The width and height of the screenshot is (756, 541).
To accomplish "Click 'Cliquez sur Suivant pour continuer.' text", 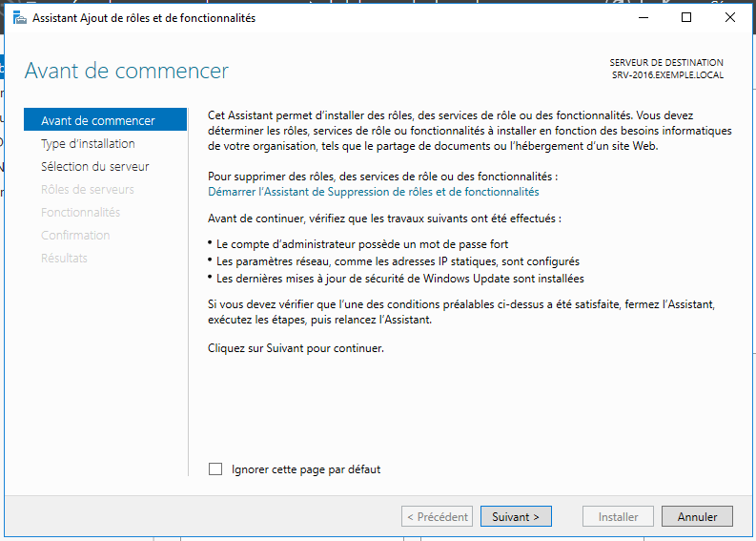I will pos(296,348).
